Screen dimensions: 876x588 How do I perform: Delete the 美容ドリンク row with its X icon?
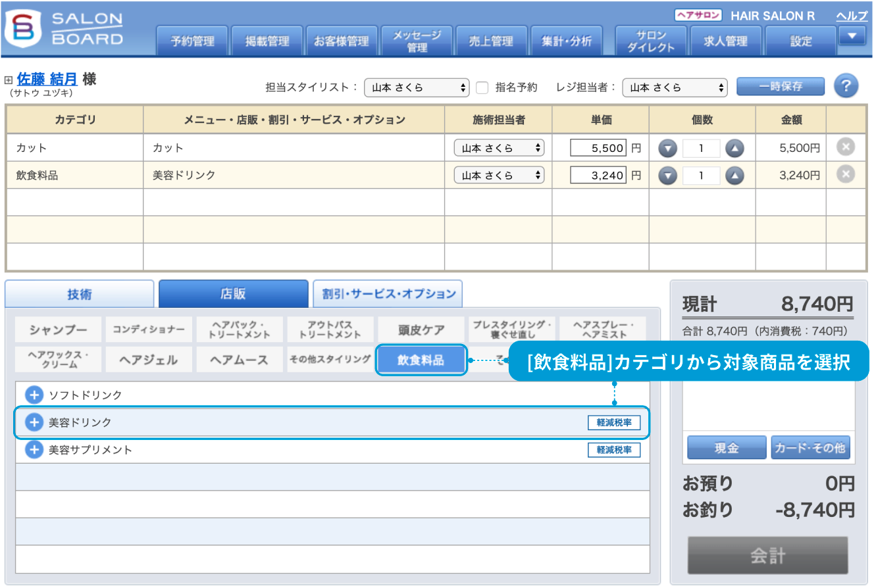(x=846, y=174)
